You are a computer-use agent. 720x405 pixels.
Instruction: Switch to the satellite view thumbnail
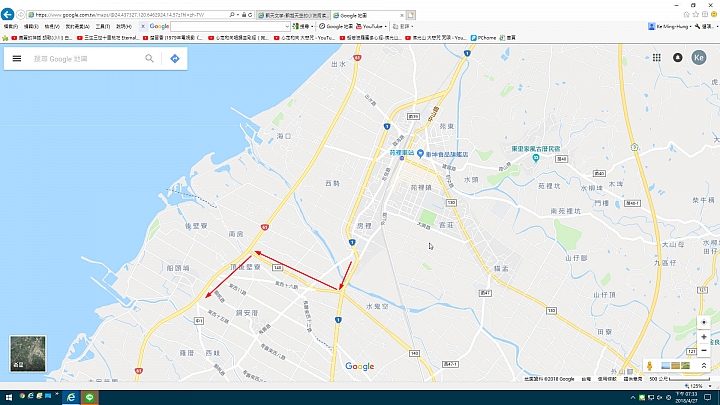28,353
